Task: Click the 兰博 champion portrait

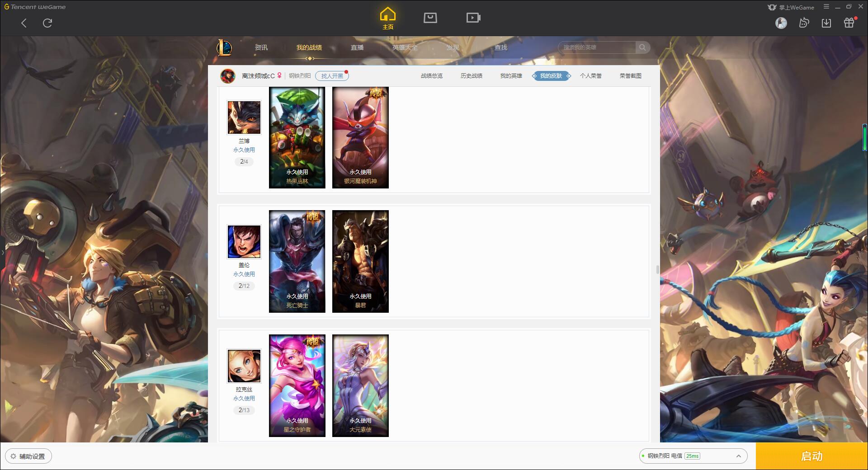Action: pos(244,117)
